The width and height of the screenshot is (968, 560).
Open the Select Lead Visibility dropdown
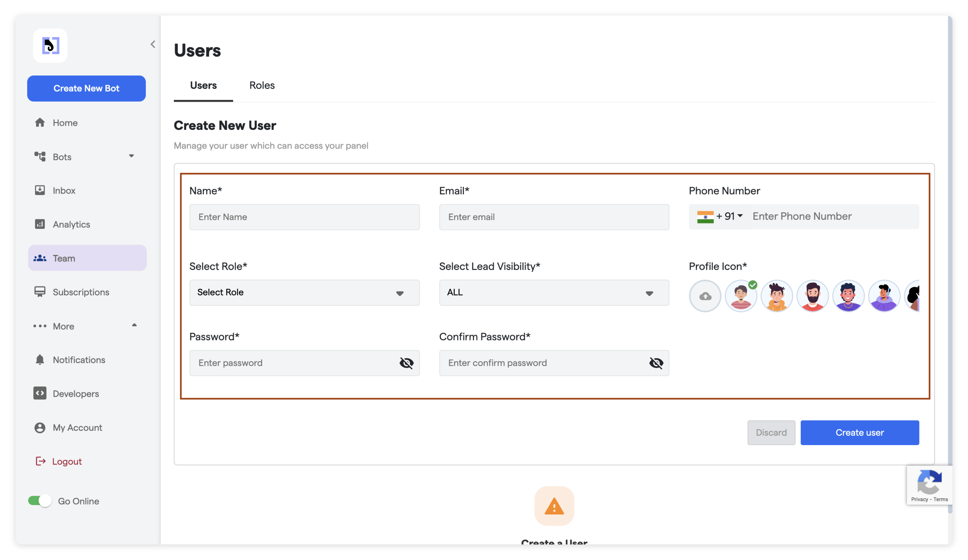pos(554,292)
